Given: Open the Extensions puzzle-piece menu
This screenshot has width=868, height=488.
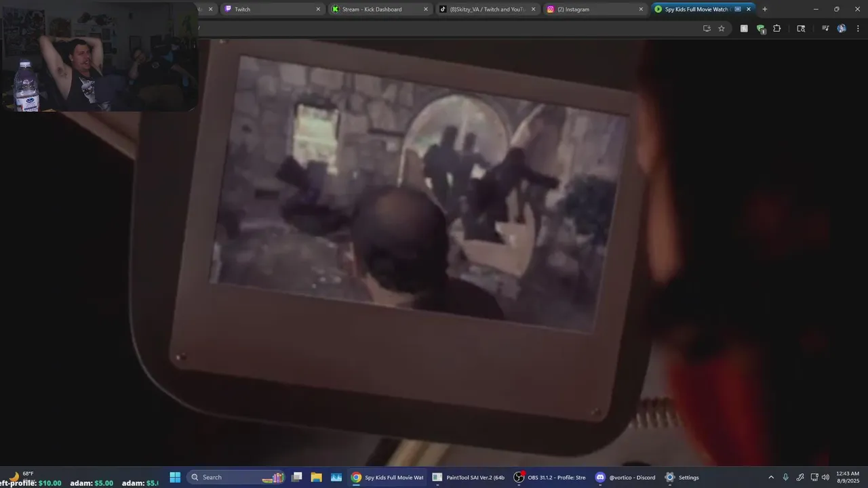Looking at the screenshot, I should click(x=777, y=28).
